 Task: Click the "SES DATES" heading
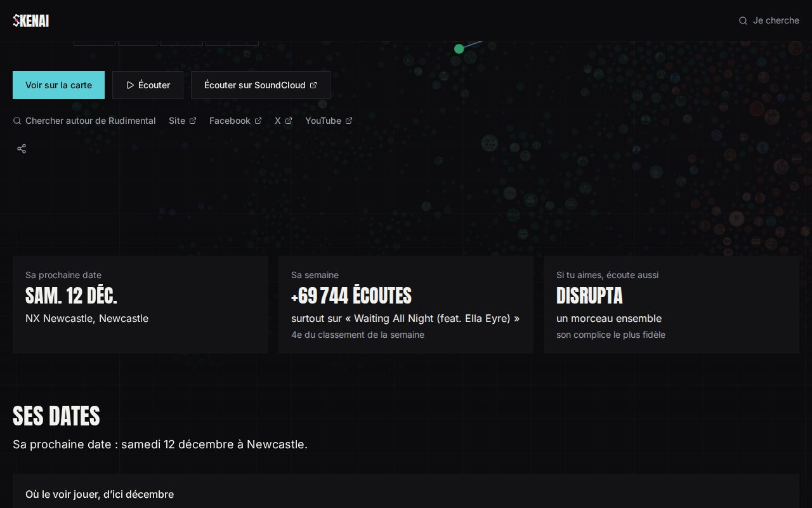point(56,417)
